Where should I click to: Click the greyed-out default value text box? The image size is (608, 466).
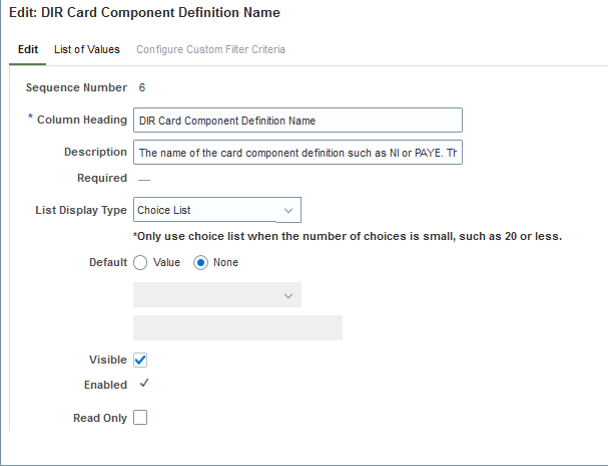237,328
